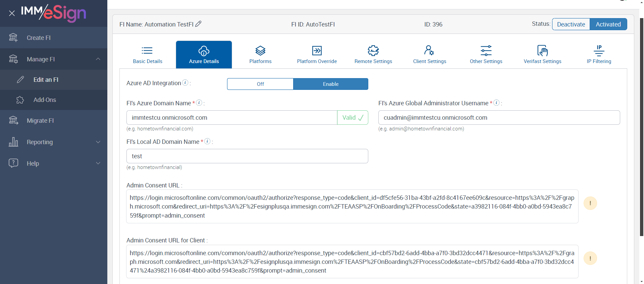644x284 pixels.
Task: Click the Help label in the sidebar
Action: pyautogui.click(x=33, y=164)
